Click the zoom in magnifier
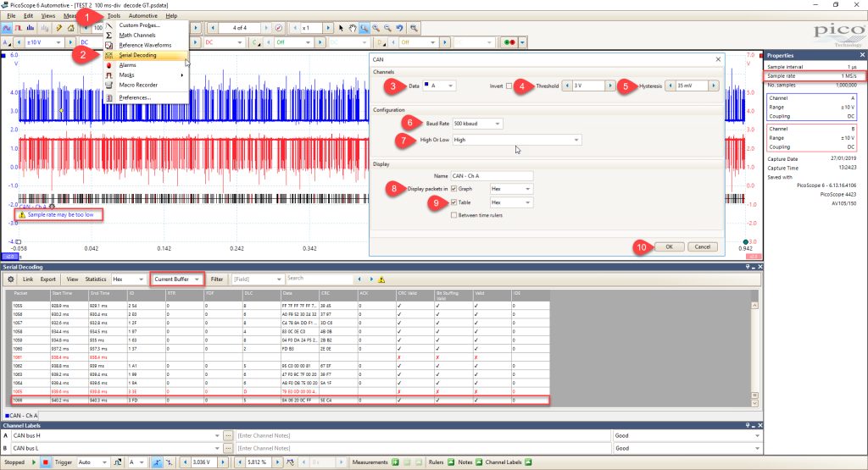868x470 pixels. (376, 28)
